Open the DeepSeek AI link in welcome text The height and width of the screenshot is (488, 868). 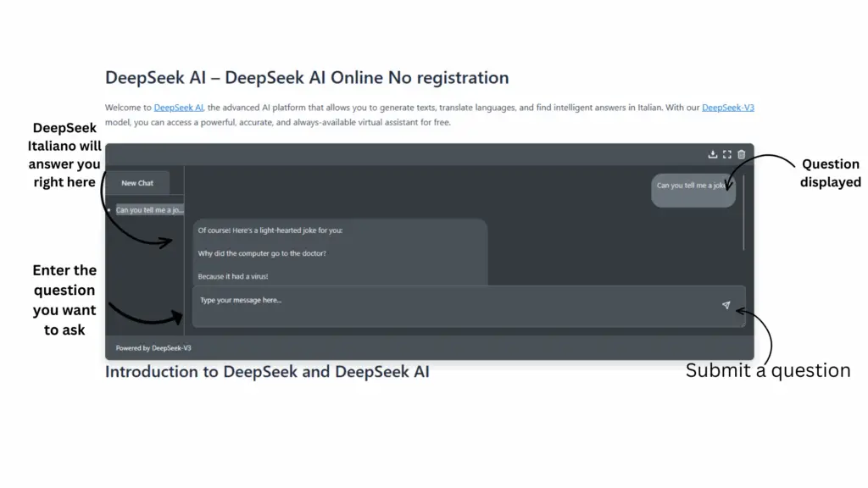178,108
